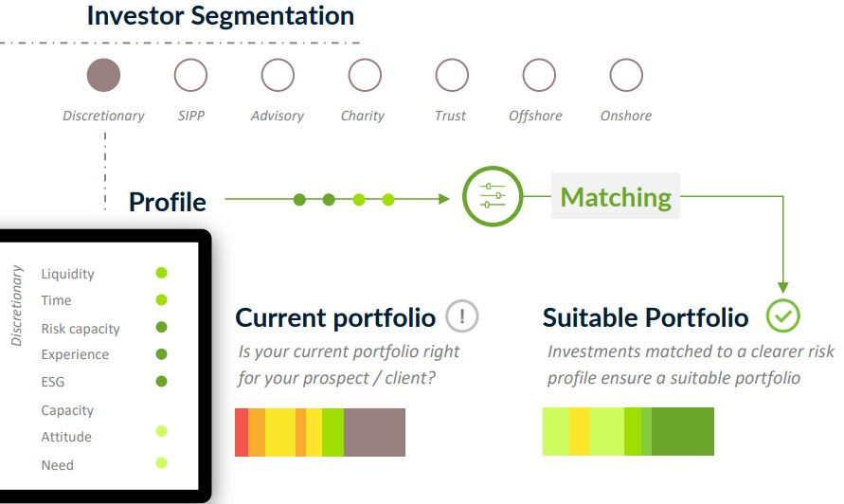The image size is (844, 504).
Task: Select the Advisory segment circle
Action: (x=278, y=75)
